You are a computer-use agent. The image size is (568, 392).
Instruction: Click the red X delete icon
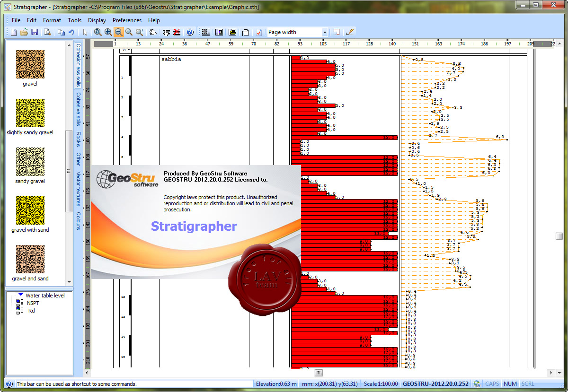[x=177, y=32]
